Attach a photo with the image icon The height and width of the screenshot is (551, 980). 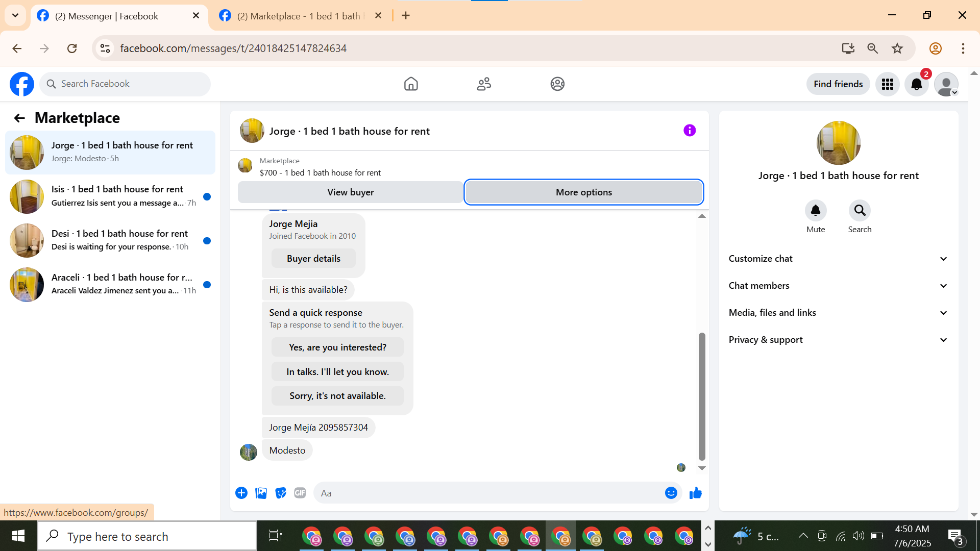pyautogui.click(x=261, y=493)
